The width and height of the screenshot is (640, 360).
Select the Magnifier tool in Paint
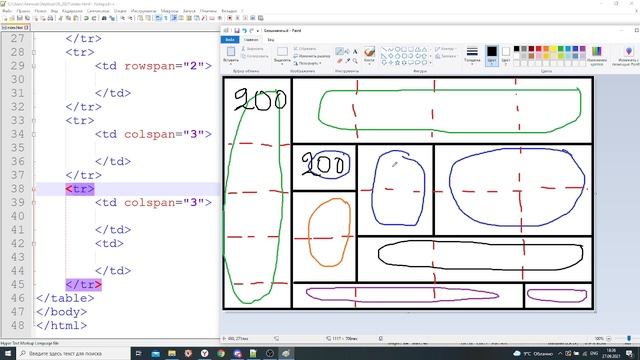[x=355, y=61]
